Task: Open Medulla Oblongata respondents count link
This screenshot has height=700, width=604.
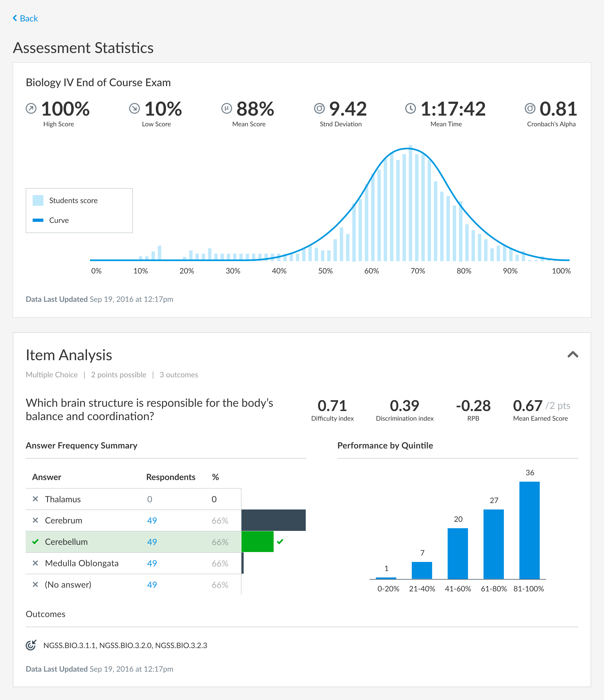Action: [x=152, y=563]
